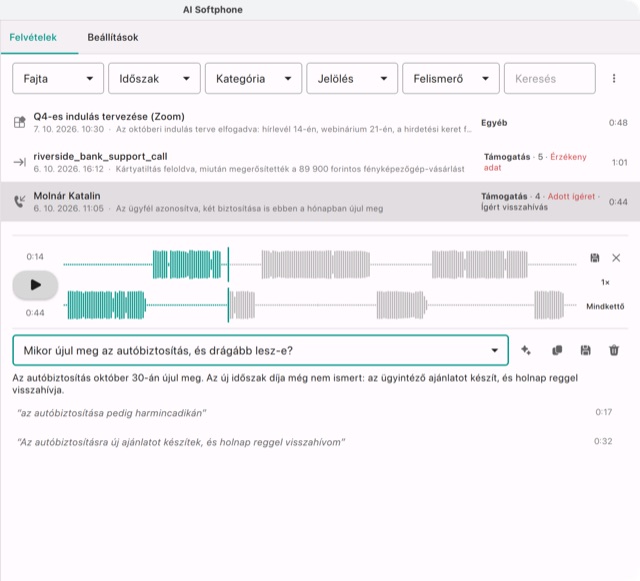The height and width of the screenshot is (581, 640).
Task: Save the audio recording from player
Action: tap(595, 258)
